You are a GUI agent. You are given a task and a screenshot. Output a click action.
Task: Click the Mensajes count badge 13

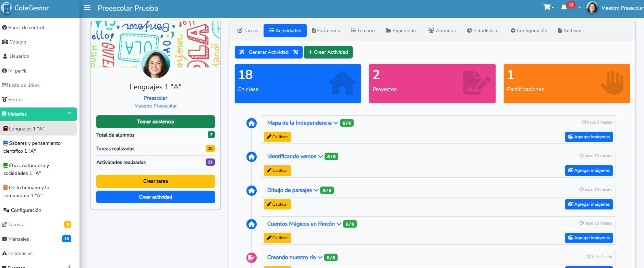(x=66, y=239)
